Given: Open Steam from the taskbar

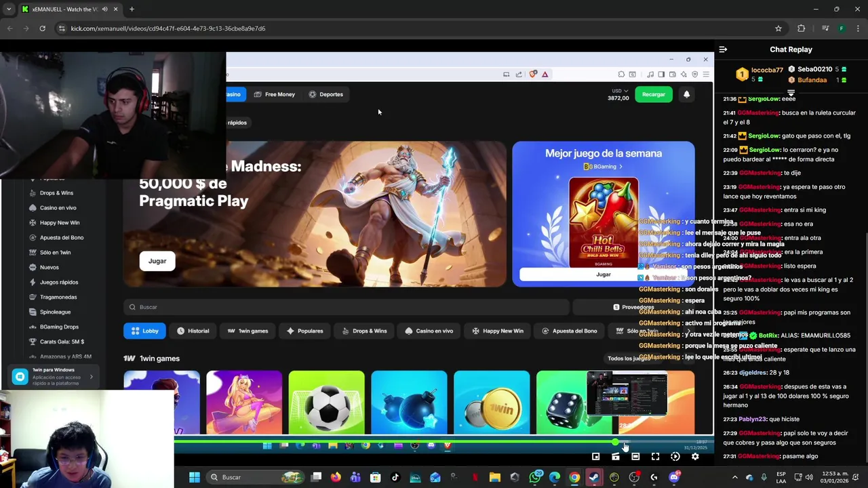Looking at the screenshot, I should [x=594, y=477].
